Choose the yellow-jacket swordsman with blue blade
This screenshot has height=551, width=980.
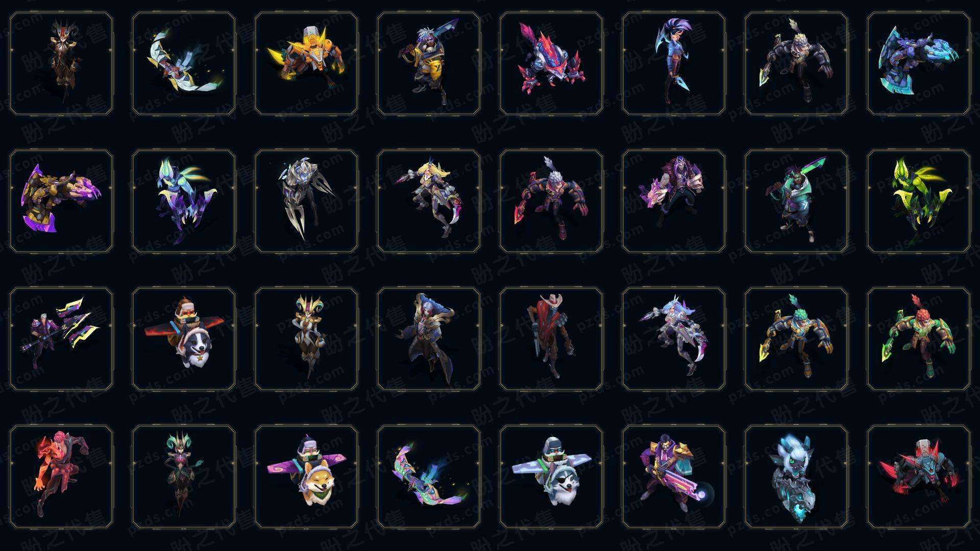point(429,64)
